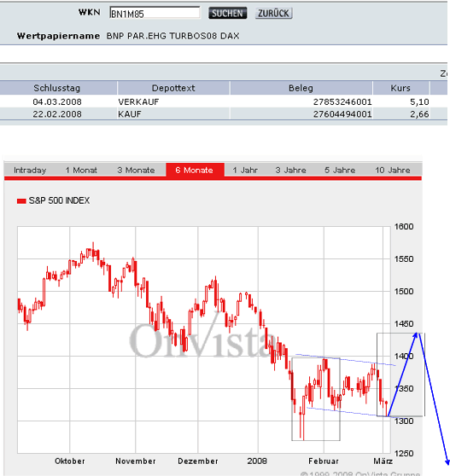The height and width of the screenshot is (476, 450).
Task: Click the Kurs column header
Action: 400,88
